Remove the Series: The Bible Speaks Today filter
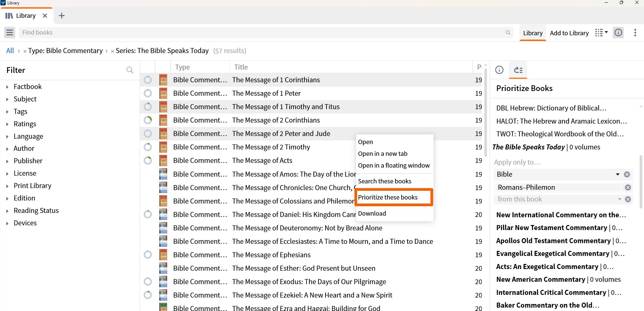Viewport: 644px width, 311px height. pos(112,51)
